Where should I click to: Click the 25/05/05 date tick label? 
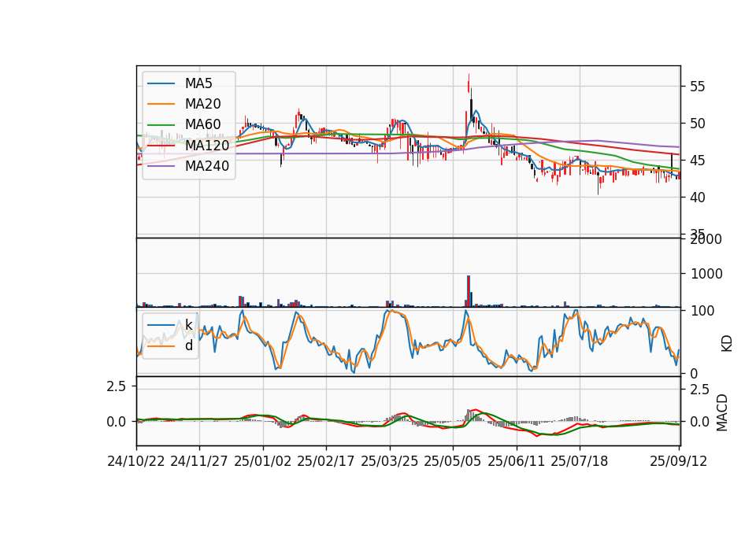point(453,461)
